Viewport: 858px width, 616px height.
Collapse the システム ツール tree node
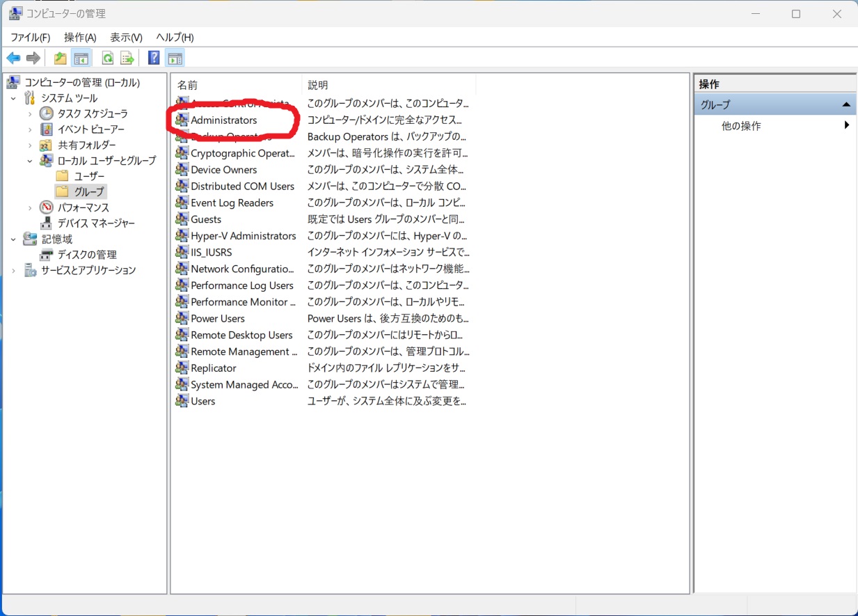pos(13,98)
